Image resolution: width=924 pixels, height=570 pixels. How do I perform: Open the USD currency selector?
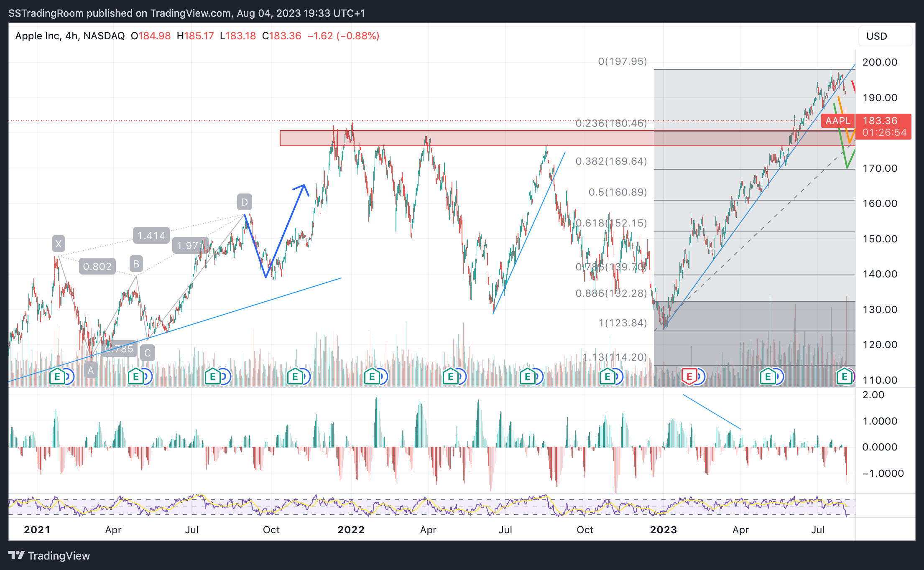885,36
